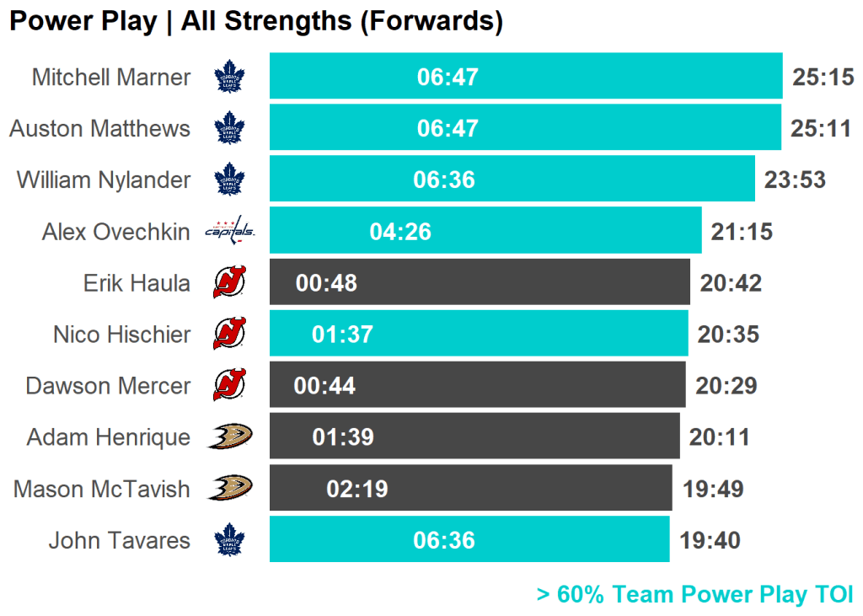Click the '> 60% Team Power Play TOI' legend
The height and width of the screenshot is (616, 863).
(694, 594)
